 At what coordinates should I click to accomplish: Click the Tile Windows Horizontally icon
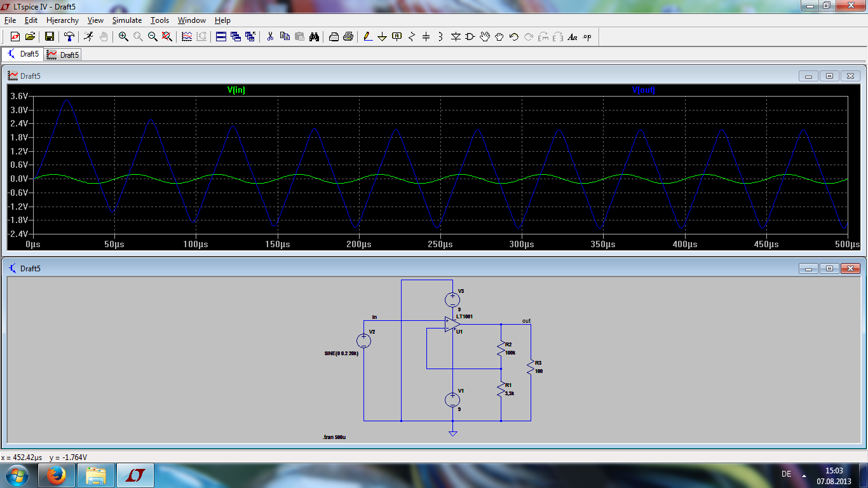point(221,37)
